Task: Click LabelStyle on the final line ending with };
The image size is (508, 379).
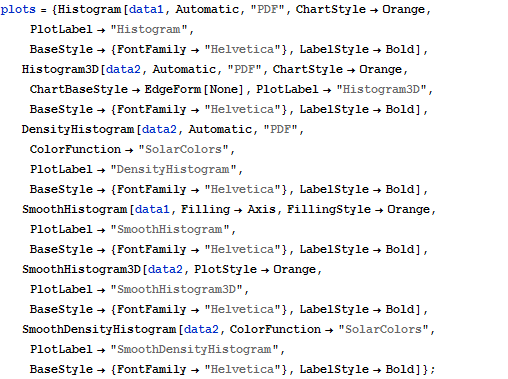Action: (x=334, y=369)
